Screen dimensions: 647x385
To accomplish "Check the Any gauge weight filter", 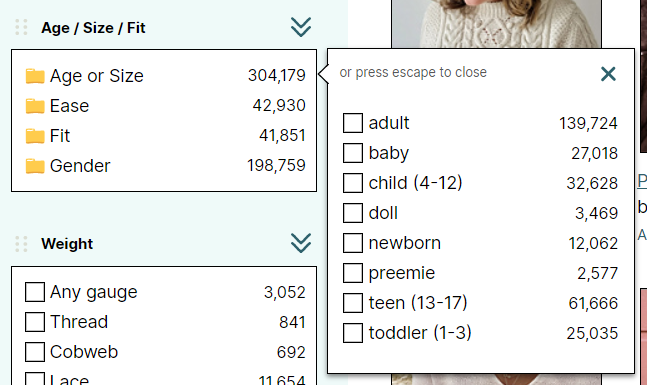I will click(x=35, y=292).
